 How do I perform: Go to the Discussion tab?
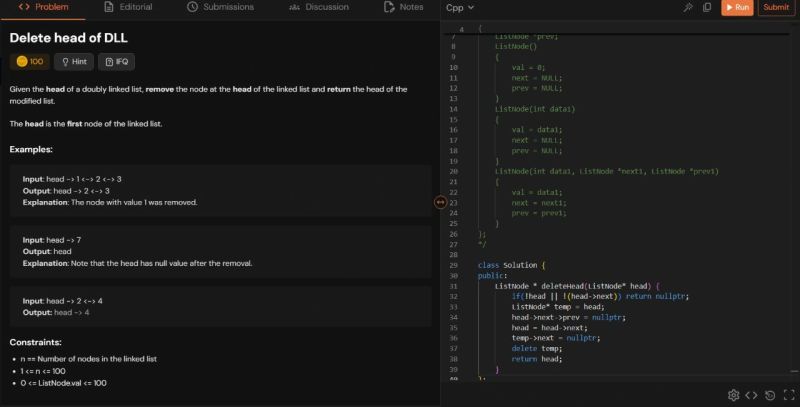pyautogui.click(x=319, y=7)
